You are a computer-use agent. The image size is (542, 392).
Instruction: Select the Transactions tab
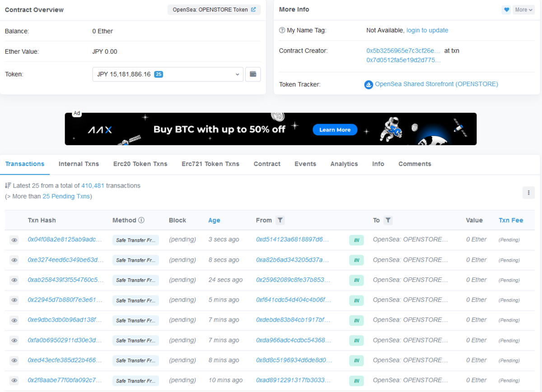(x=25, y=164)
